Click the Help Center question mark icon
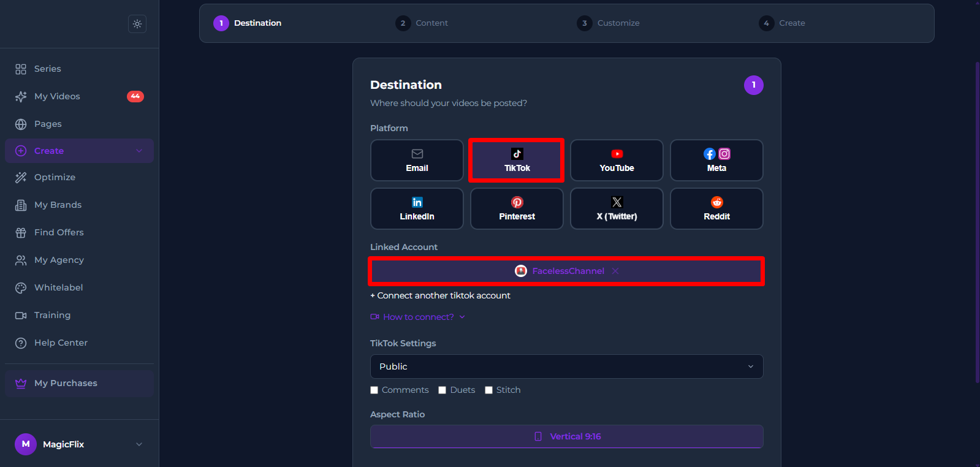The image size is (980, 467). point(21,343)
